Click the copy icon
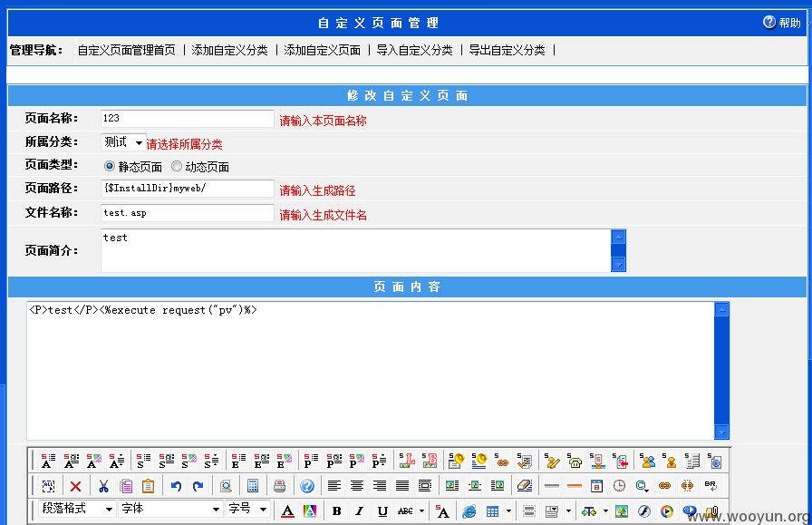 [x=126, y=486]
